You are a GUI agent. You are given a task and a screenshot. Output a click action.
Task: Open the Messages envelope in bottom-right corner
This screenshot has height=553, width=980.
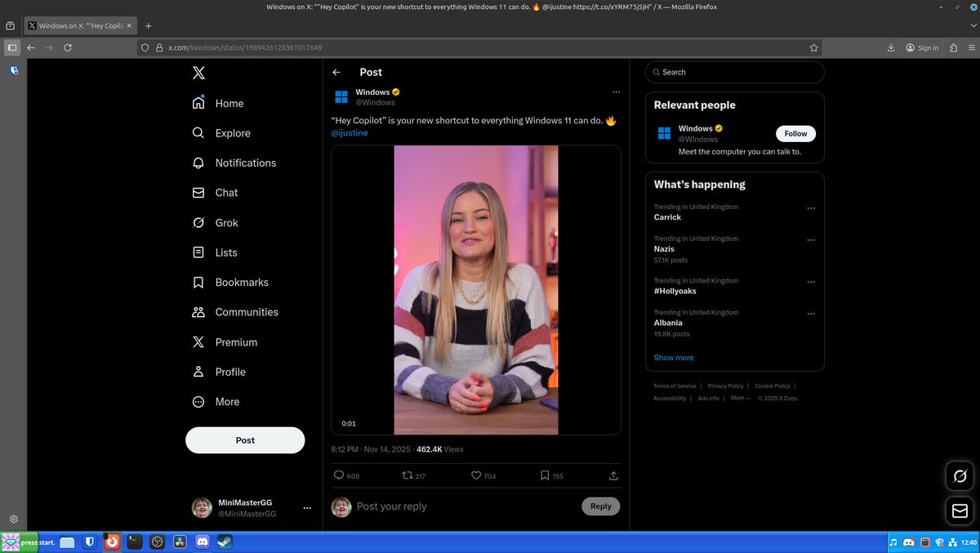[x=959, y=511]
